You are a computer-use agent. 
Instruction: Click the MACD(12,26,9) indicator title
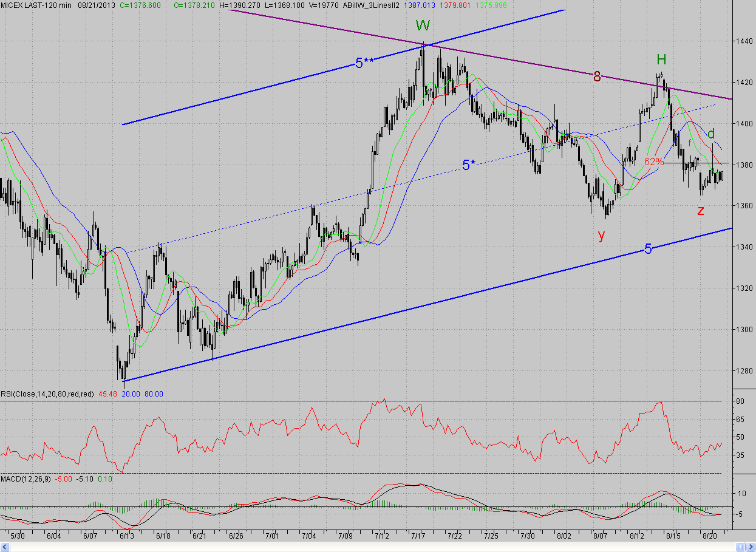coord(26,480)
